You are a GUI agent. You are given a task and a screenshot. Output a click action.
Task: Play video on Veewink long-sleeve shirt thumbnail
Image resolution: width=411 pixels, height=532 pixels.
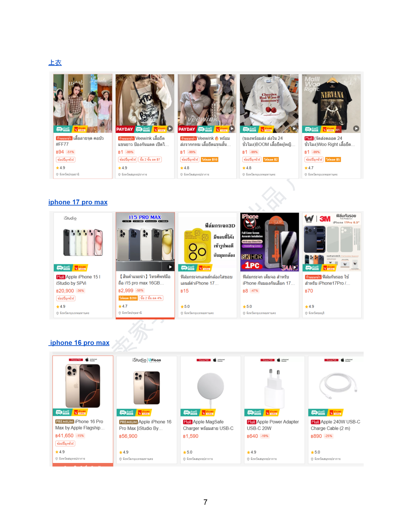point(170,128)
